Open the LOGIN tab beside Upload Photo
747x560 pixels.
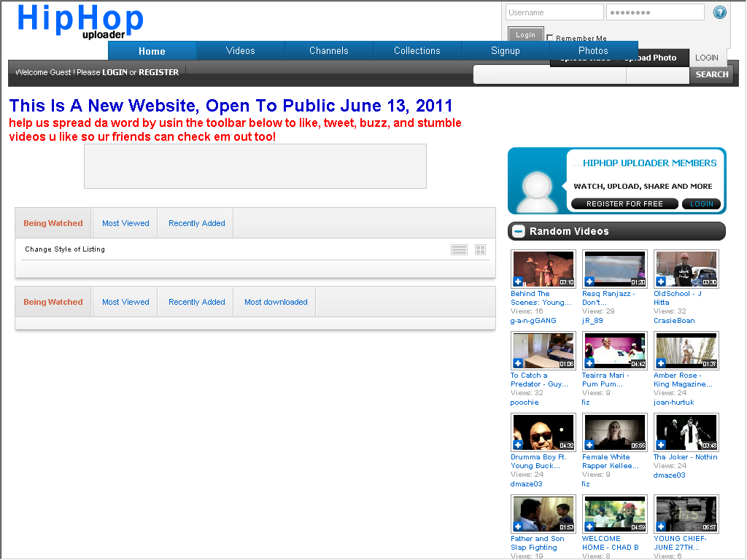[706, 58]
